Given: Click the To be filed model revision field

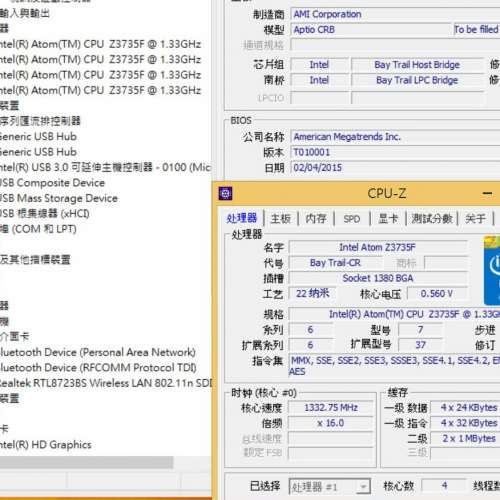Looking at the screenshot, I should (477, 30).
